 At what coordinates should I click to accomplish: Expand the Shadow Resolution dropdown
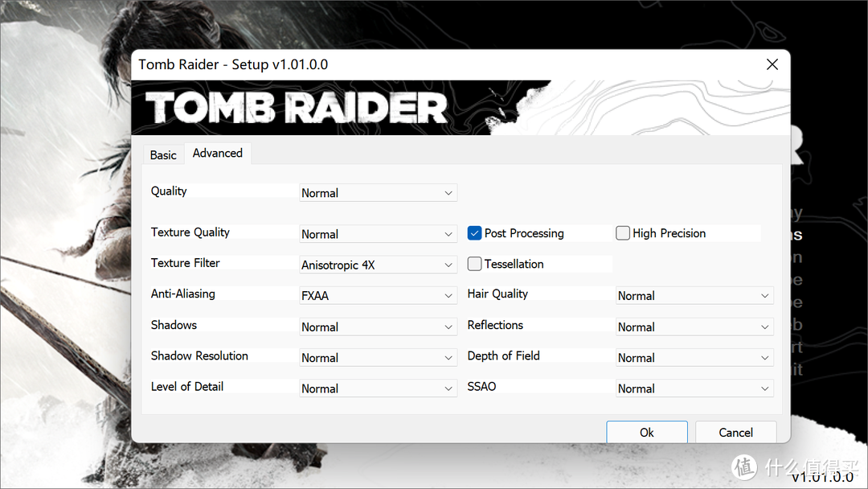pyautogui.click(x=378, y=358)
